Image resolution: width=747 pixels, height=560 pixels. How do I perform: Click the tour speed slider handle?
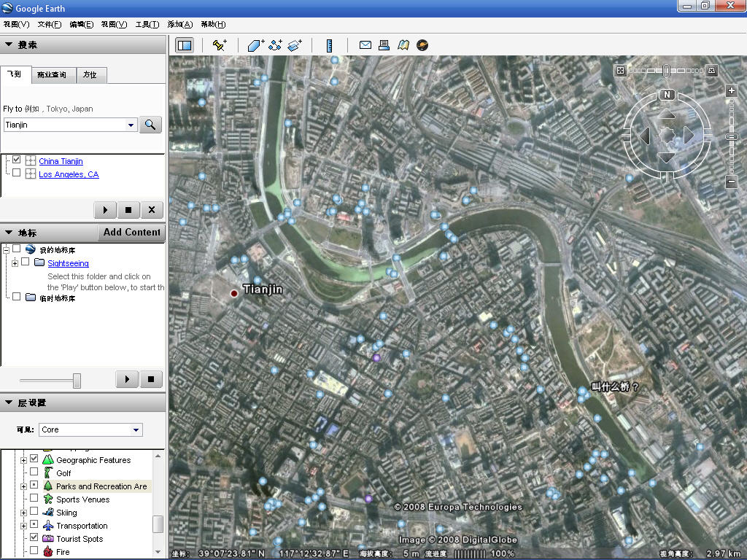[x=77, y=381]
